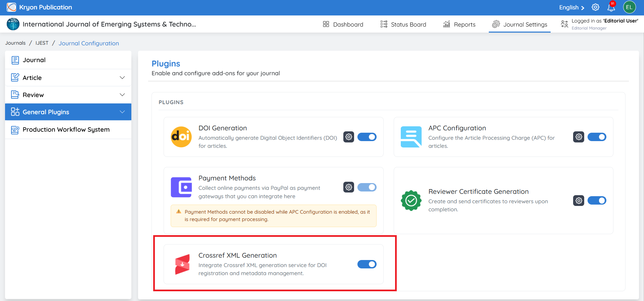The height and width of the screenshot is (301, 644).
Task: Click the Journal Configuration breadcrumb
Action: pyautogui.click(x=89, y=43)
